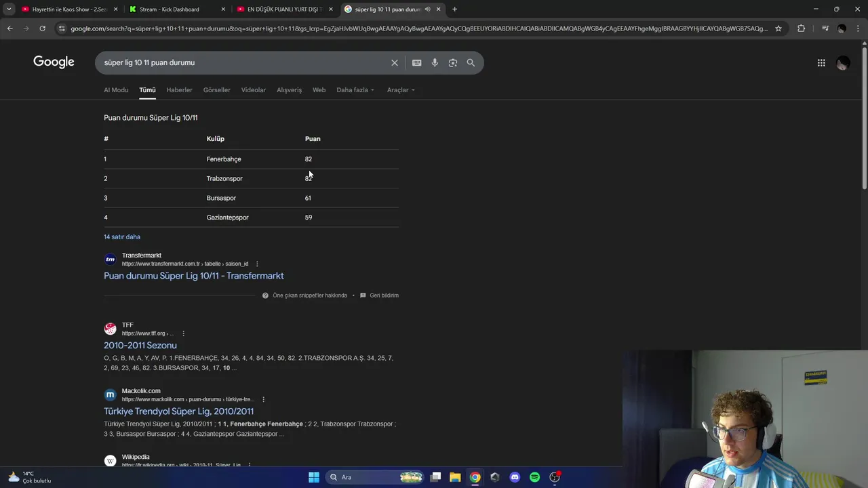Open Puan durumu Süper Lig 10/11 - Transfermarkt link

(193, 276)
